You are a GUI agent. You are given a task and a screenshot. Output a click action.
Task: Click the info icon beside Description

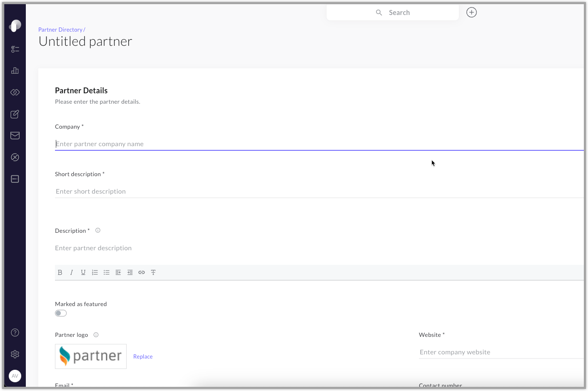[97, 230]
